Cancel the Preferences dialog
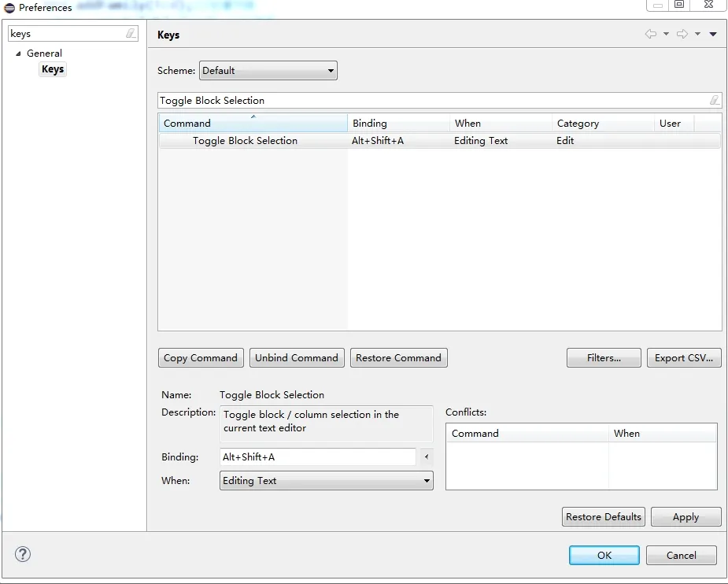Image resolution: width=728 pixels, height=584 pixels. (681, 555)
